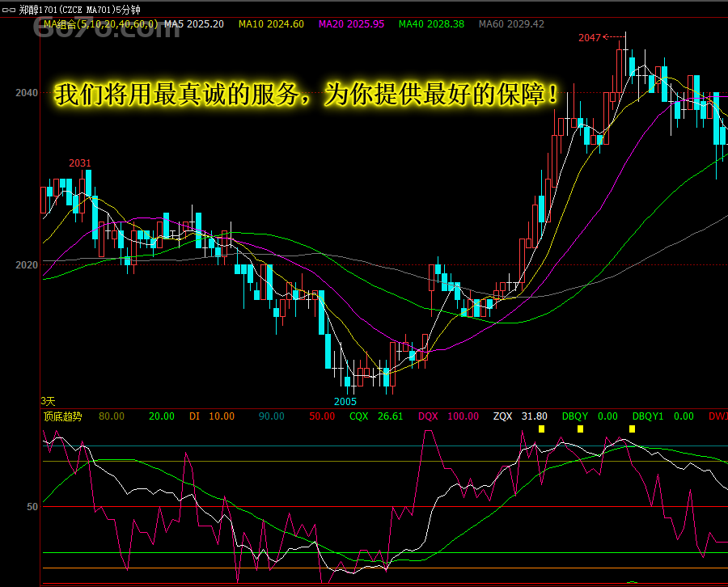728x587 pixels.
Task: Select the gray MA60 2029.42 label
Action: [511, 24]
